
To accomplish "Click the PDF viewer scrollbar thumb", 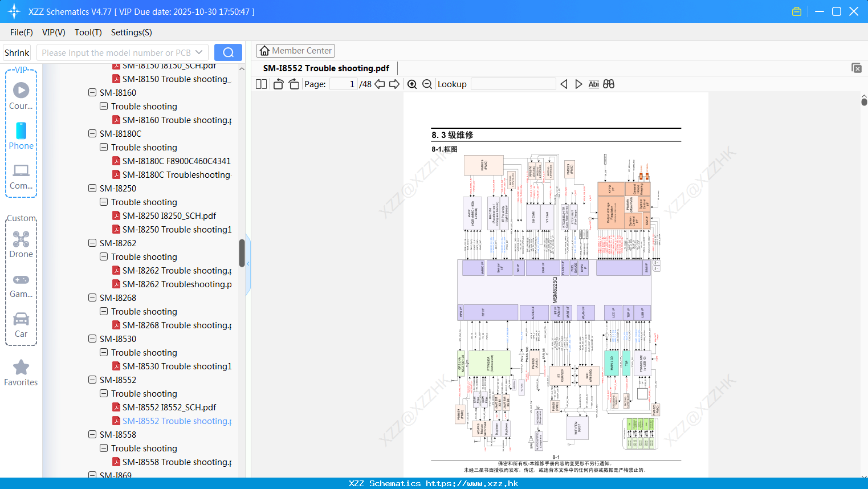I will (864, 102).
